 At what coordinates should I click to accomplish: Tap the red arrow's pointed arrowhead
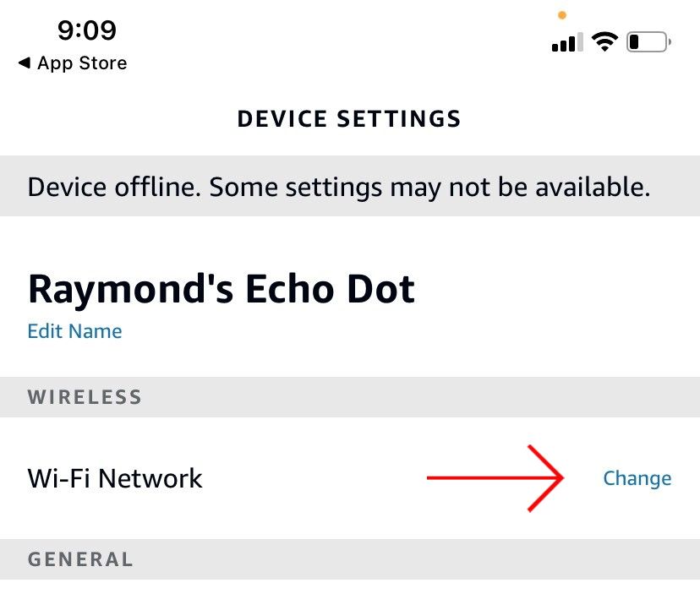558,478
